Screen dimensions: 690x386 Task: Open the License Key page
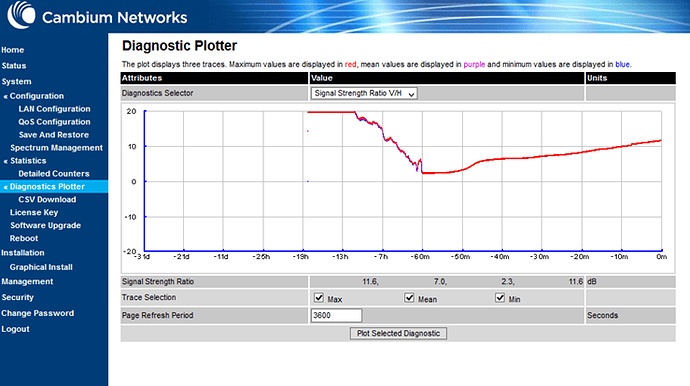(x=34, y=213)
